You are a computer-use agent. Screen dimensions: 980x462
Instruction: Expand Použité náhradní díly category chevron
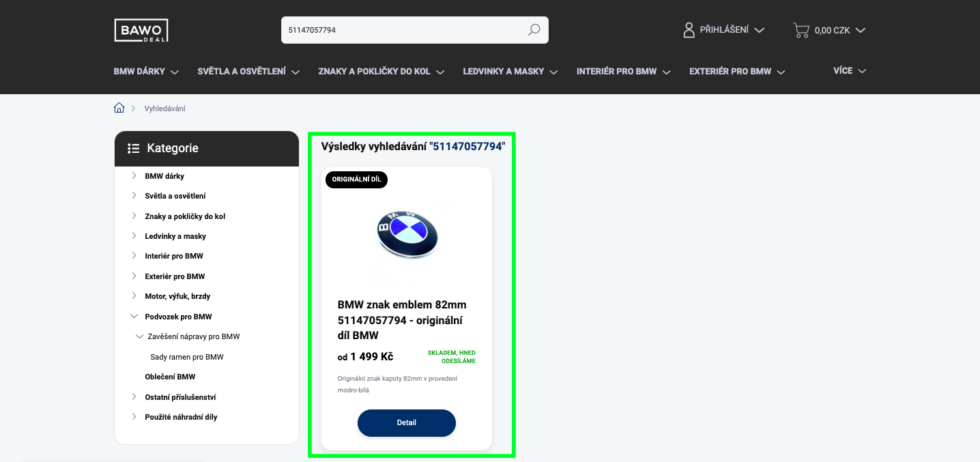[134, 416]
